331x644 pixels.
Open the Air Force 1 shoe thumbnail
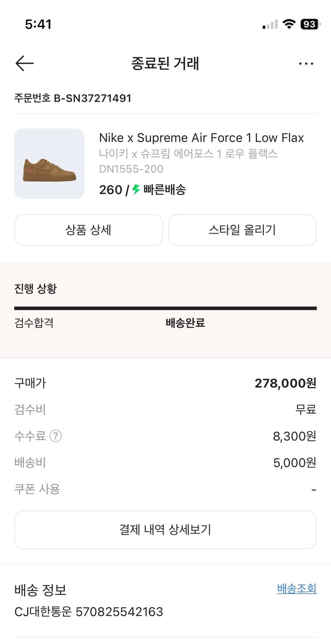coord(49,164)
